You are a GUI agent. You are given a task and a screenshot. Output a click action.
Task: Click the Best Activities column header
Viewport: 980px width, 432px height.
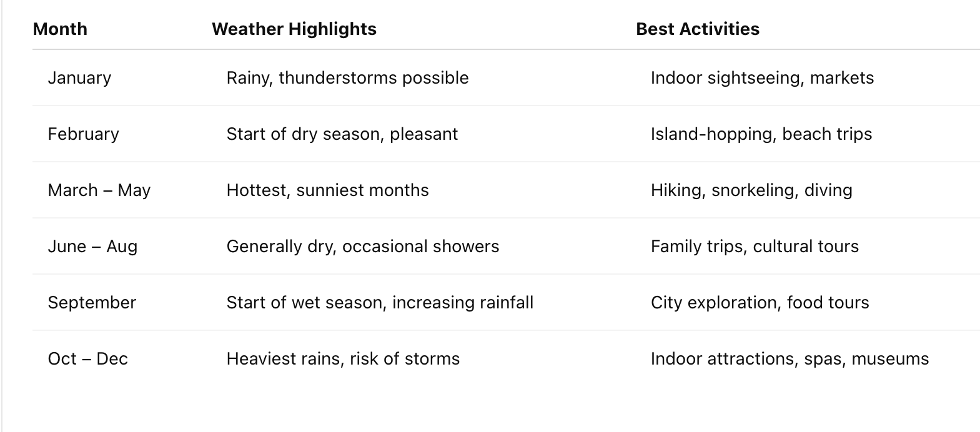click(x=698, y=29)
